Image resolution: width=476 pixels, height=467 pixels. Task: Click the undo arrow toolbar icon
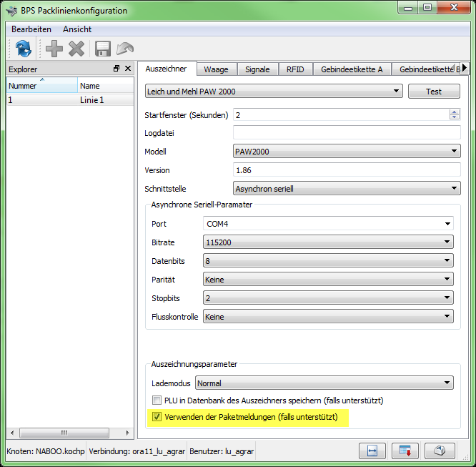coord(125,49)
